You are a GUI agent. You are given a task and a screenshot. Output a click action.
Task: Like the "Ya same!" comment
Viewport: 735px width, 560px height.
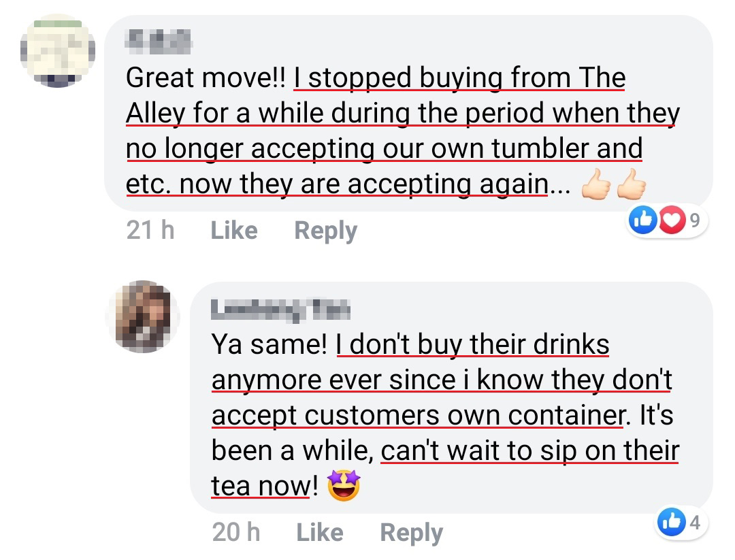(x=319, y=531)
